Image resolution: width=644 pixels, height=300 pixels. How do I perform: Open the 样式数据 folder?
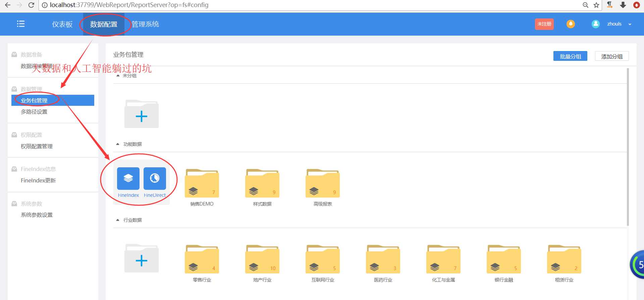point(262,183)
